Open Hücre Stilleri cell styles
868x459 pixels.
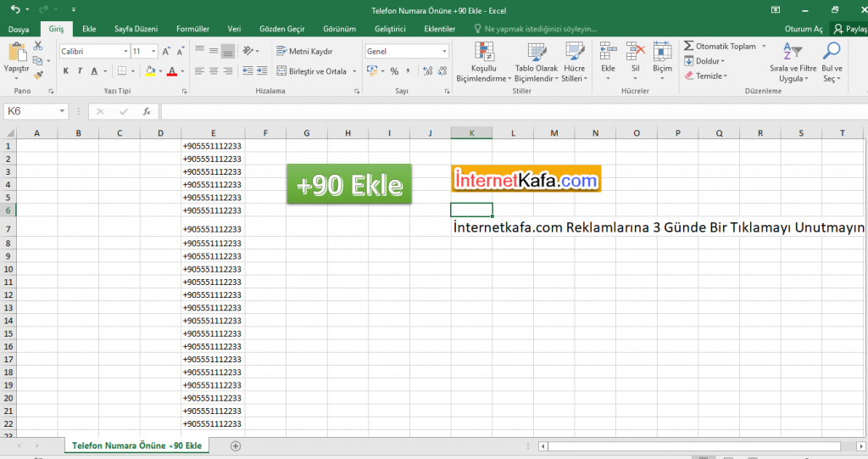[574, 62]
